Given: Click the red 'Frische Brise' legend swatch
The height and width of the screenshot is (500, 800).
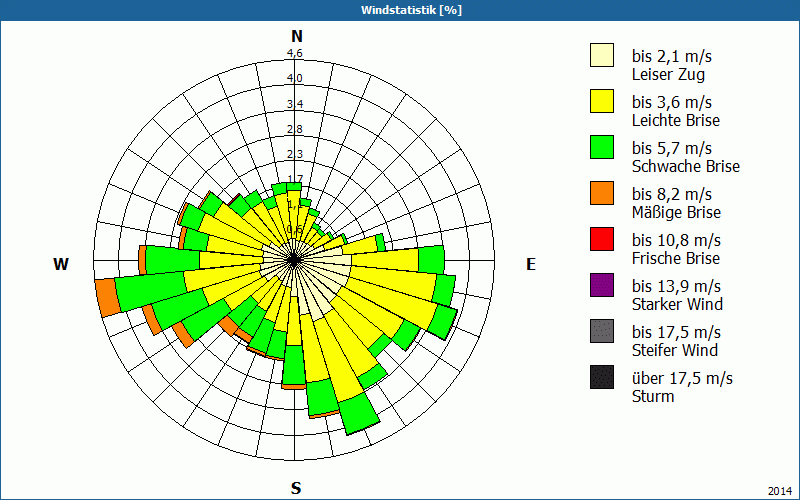Looking at the screenshot, I should [601, 240].
